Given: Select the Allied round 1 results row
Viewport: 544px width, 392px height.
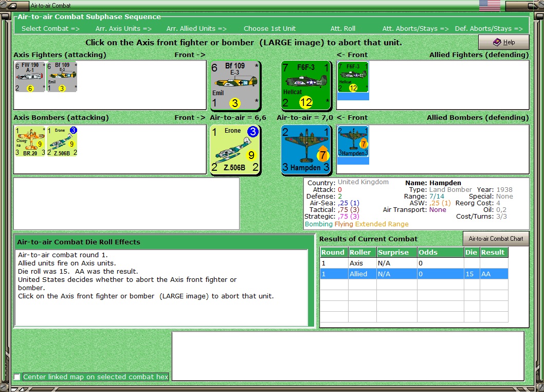Looking at the screenshot, I should pyautogui.click(x=414, y=274).
